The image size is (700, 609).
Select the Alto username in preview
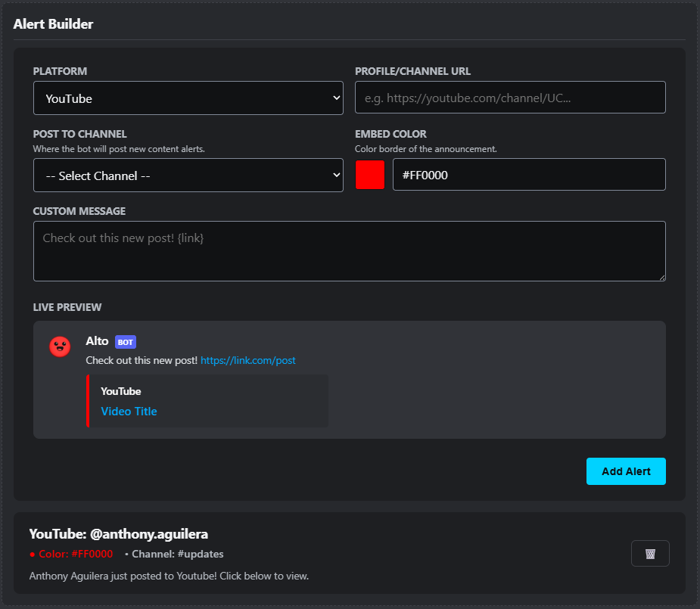[x=97, y=341]
